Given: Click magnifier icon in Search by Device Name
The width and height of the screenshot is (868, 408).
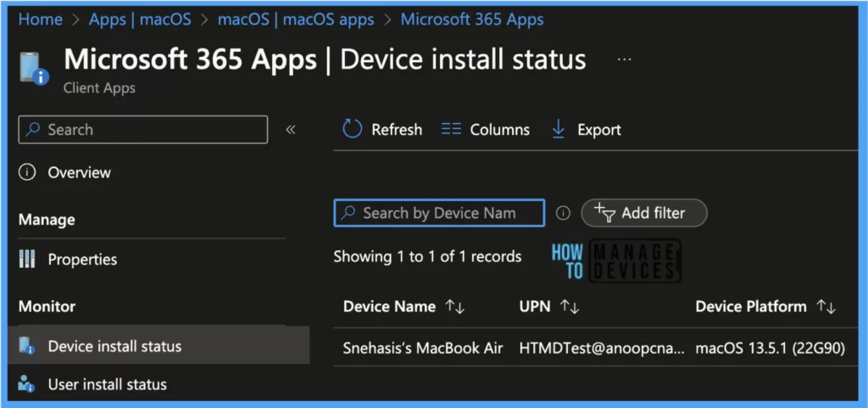Looking at the screenshot, I should (348, 213).
